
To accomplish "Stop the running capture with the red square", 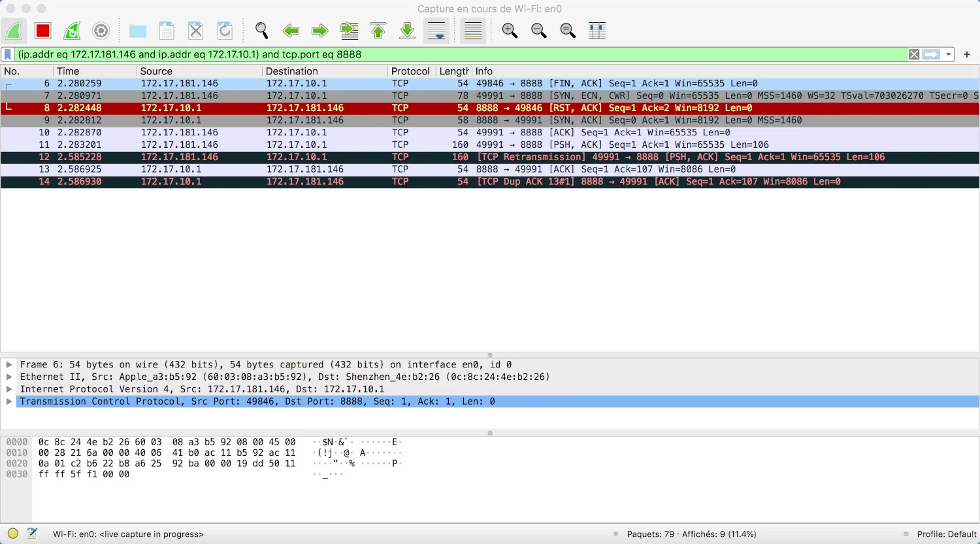I will click(x=43, y=31).
